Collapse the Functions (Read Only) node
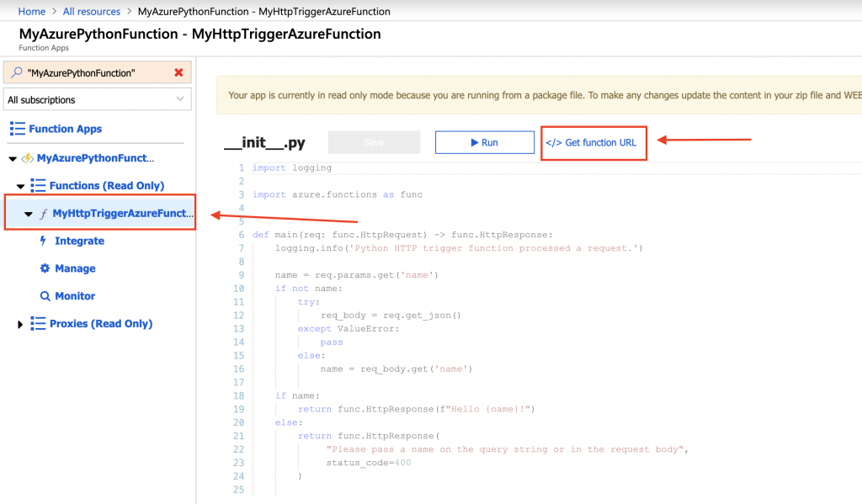 [x=21, y=186]
